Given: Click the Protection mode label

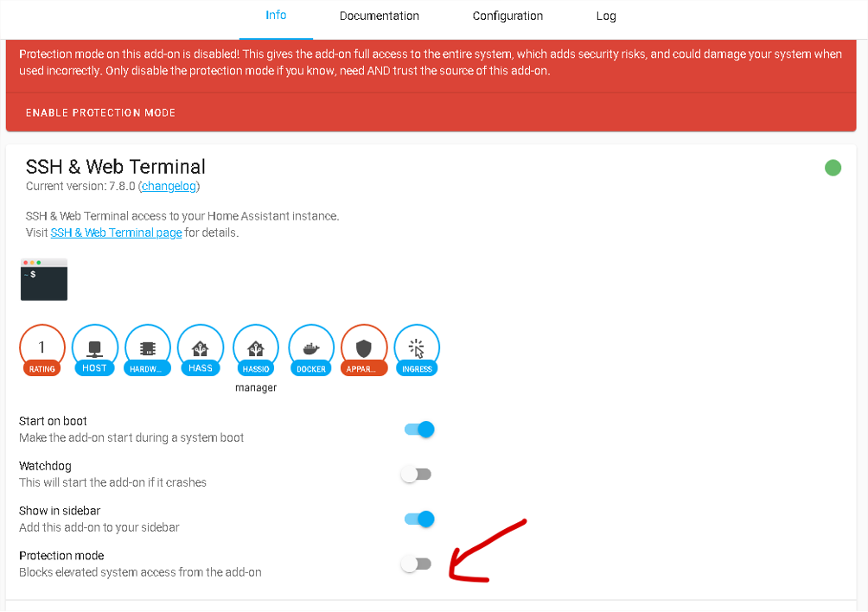Looking at the screenshot, I should 61,556.
